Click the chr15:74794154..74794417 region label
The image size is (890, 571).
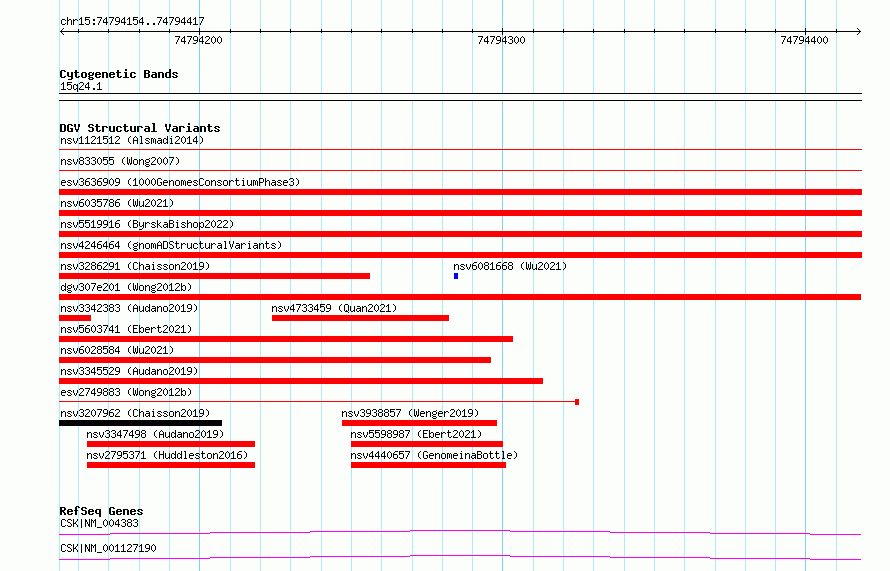132,21
